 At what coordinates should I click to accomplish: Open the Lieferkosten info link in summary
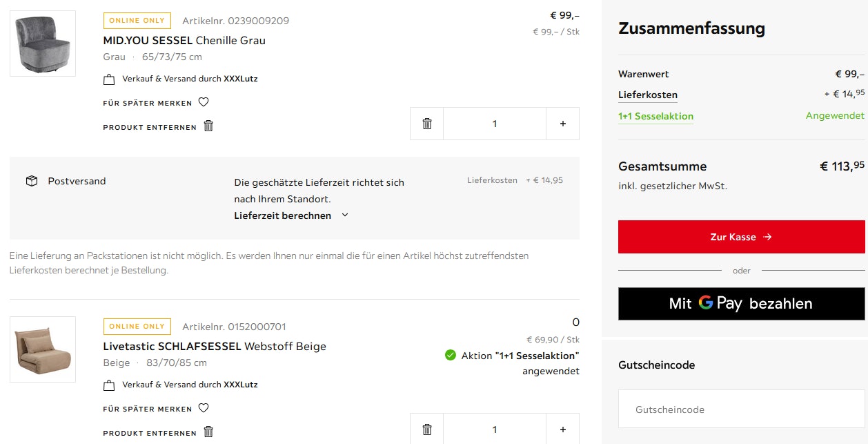click(x=647, y=95)
